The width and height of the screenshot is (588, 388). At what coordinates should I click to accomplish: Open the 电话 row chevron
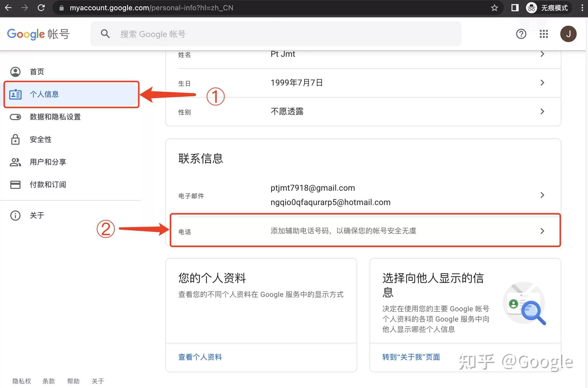click(542, 231)
